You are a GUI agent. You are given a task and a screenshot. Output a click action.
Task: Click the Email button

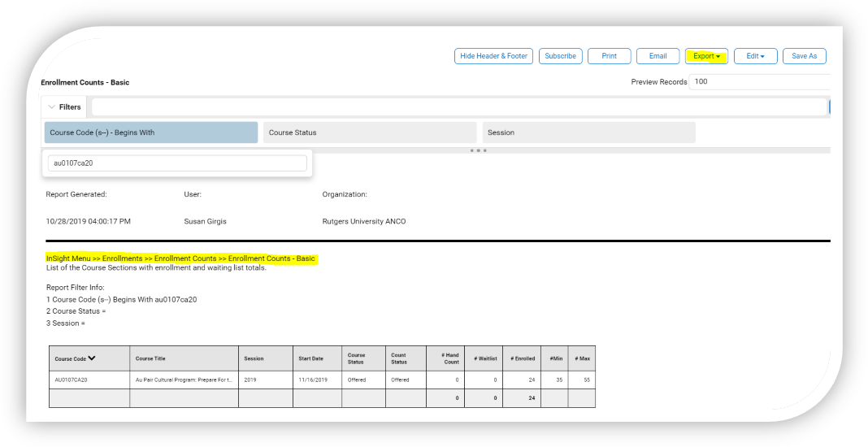coord(658,56)
